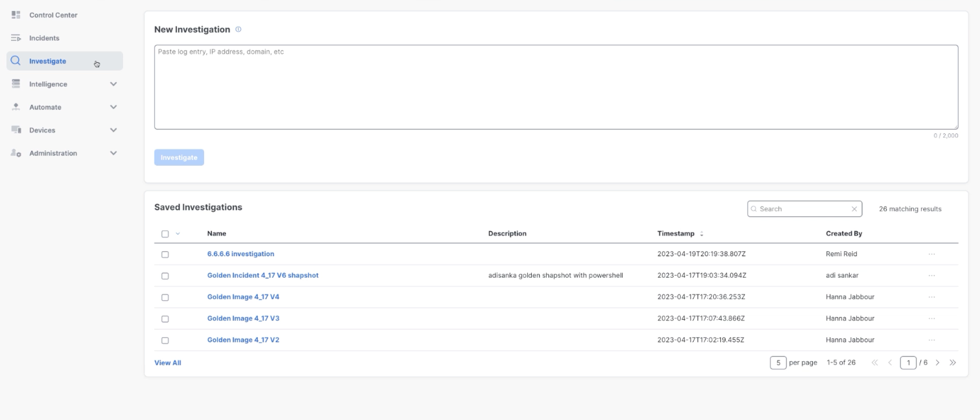
Task: Open the Devices menu item
Action: pos(42,130)
